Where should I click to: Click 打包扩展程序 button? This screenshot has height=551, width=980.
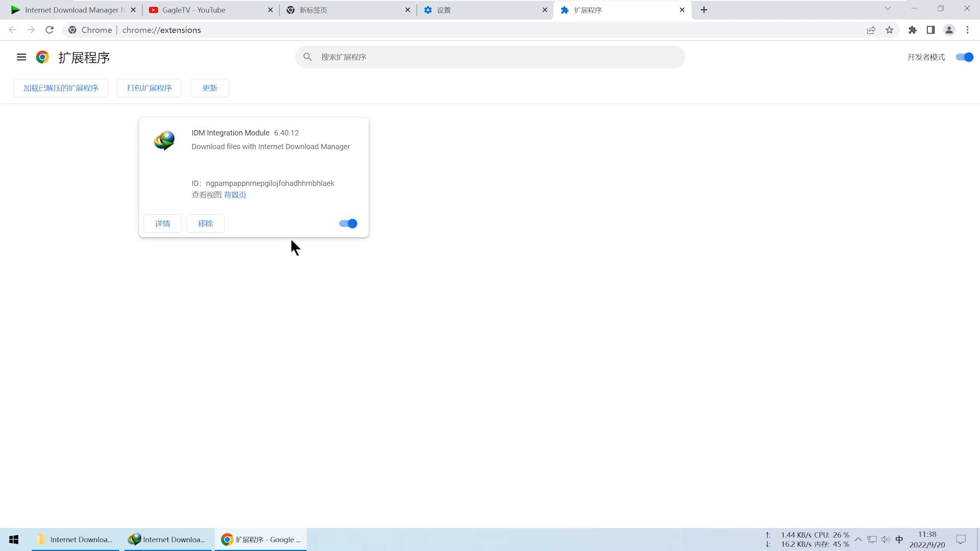(149, 87)
